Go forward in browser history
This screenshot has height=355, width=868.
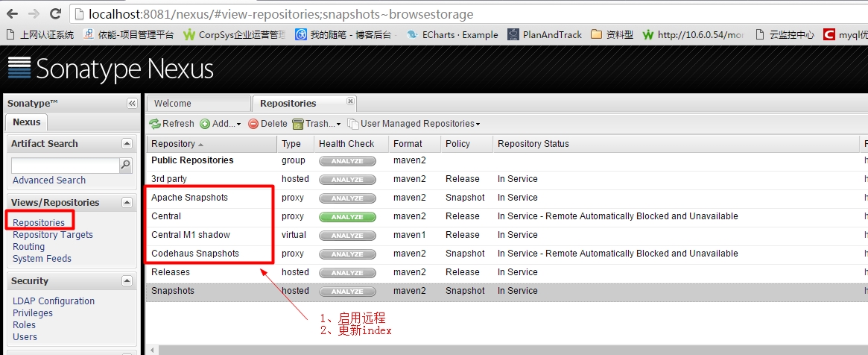coord(34,14)
